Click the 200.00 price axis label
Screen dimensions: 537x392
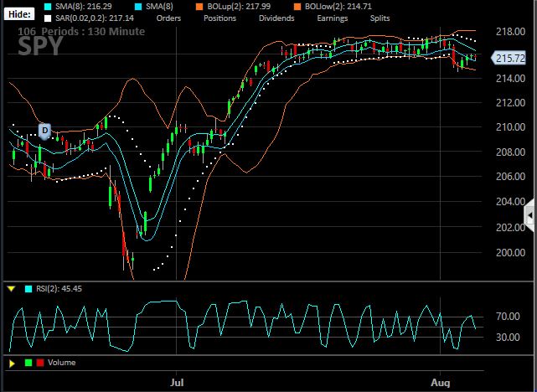coord(510,253)
